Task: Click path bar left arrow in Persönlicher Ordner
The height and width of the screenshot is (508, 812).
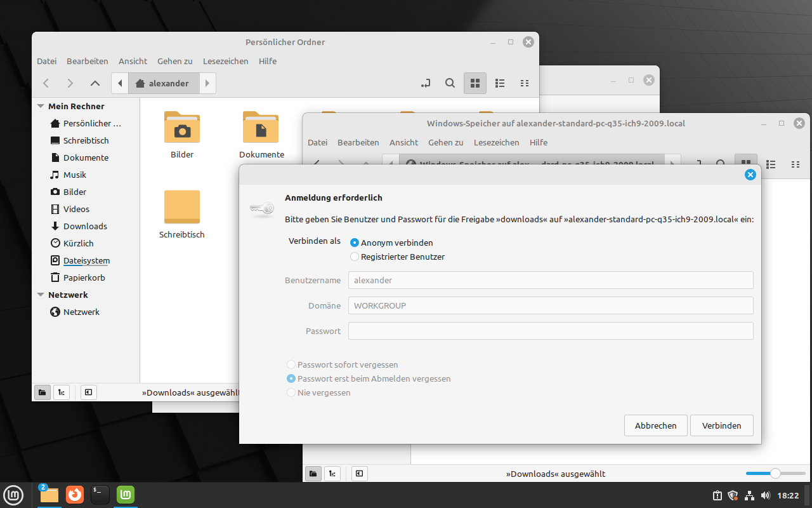Action: pos(120,83)
